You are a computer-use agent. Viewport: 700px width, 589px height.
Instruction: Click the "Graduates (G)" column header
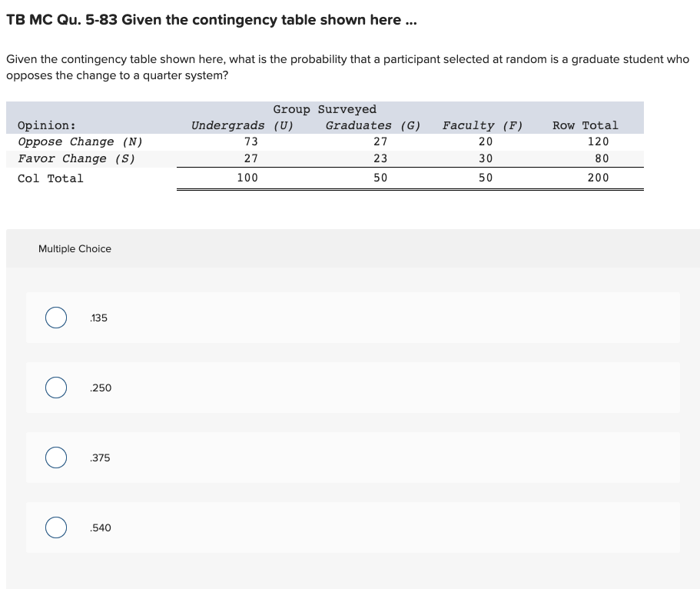[373, 125]
